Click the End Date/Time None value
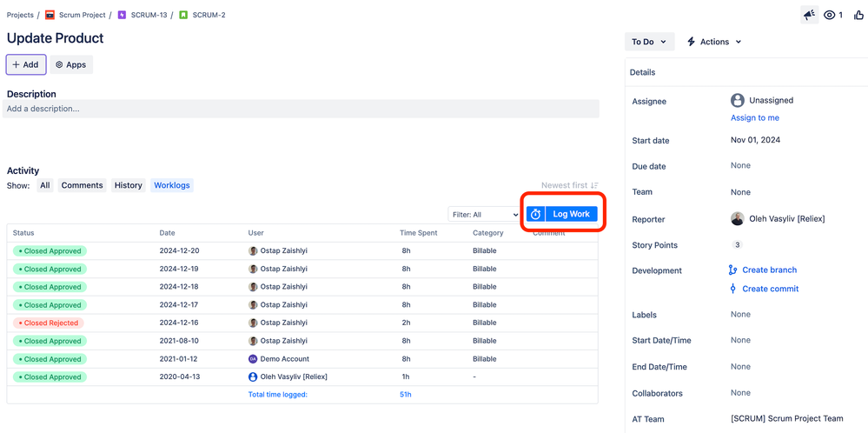 (740, 367)
